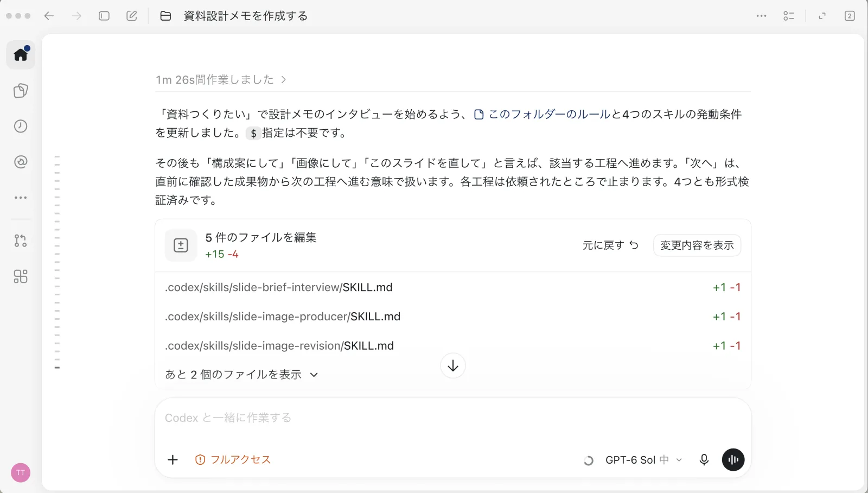This screenshot has width=868, height=493.
Task: Expand the '1m 26s間作業しました' summary
Action: coord(221,80)
